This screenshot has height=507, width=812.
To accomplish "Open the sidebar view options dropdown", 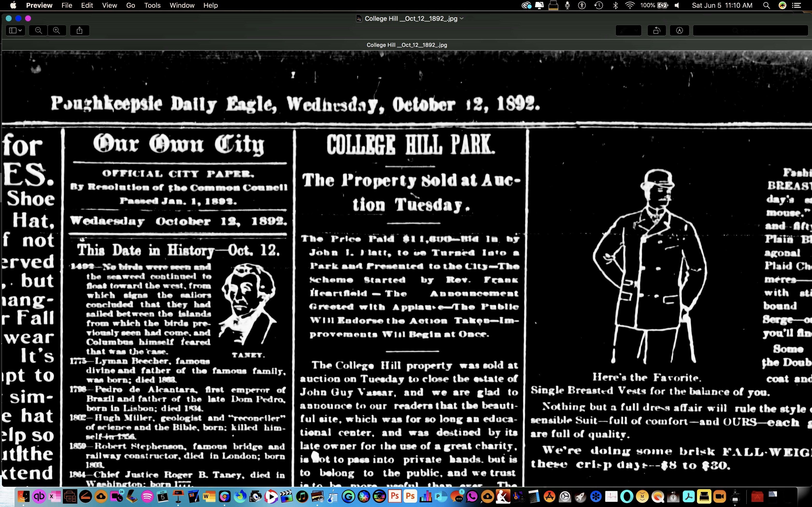I will (x=15, y=30).
